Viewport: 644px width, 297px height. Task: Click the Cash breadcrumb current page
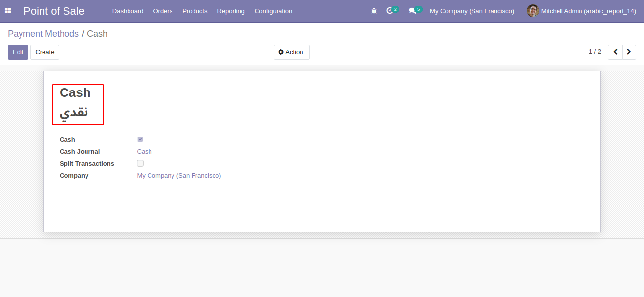pyautogui.click(x=97, y=34)
